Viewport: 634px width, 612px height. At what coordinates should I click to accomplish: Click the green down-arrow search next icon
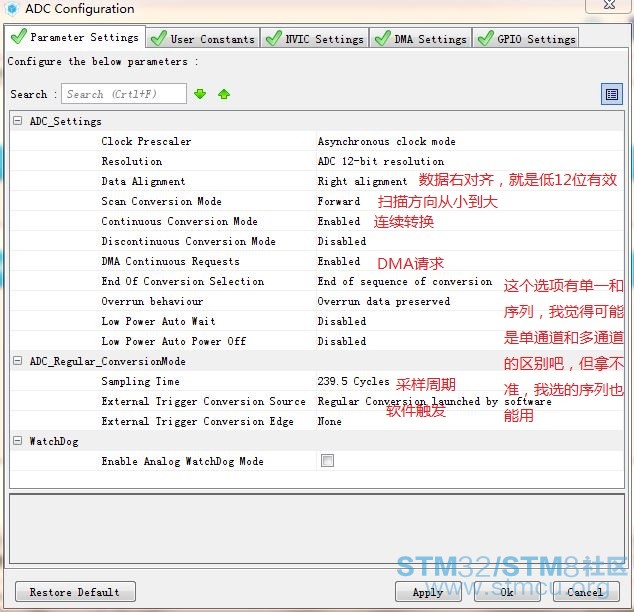coord(200,94)
